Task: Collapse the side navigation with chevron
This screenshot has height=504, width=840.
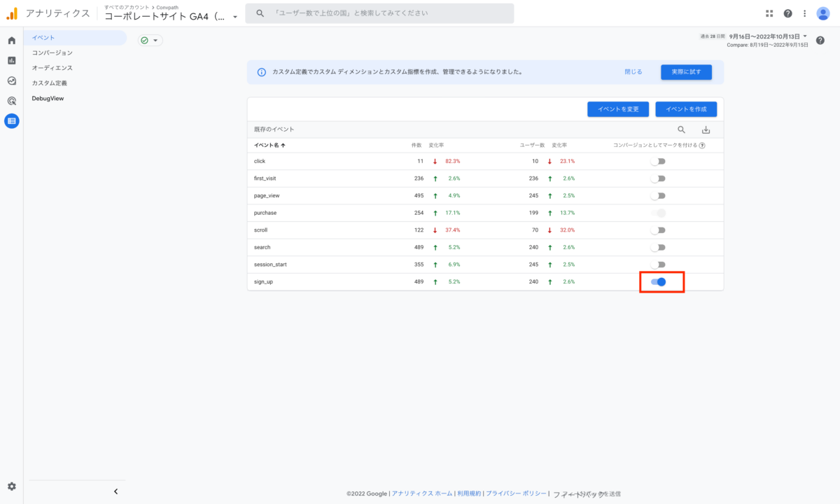Action: click(115, 491)
